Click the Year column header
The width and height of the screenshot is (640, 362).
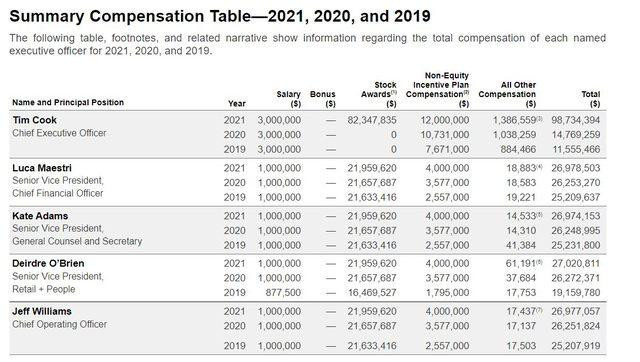click(237, 104)
